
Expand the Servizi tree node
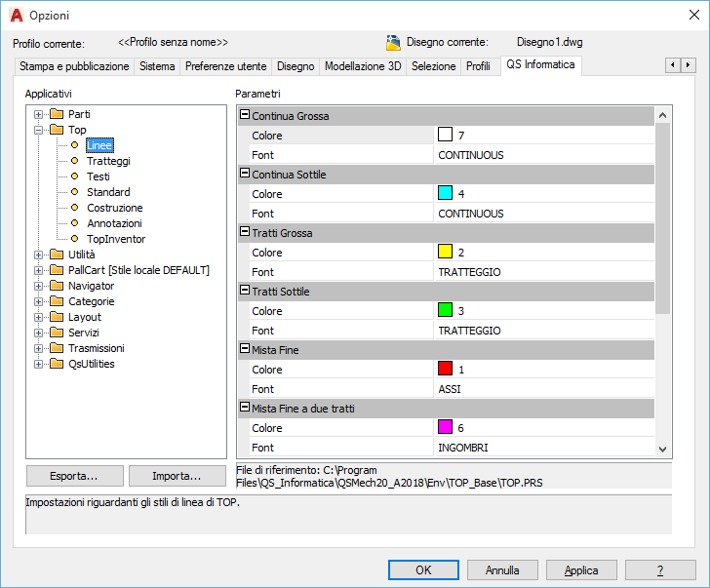pos(38,333)
